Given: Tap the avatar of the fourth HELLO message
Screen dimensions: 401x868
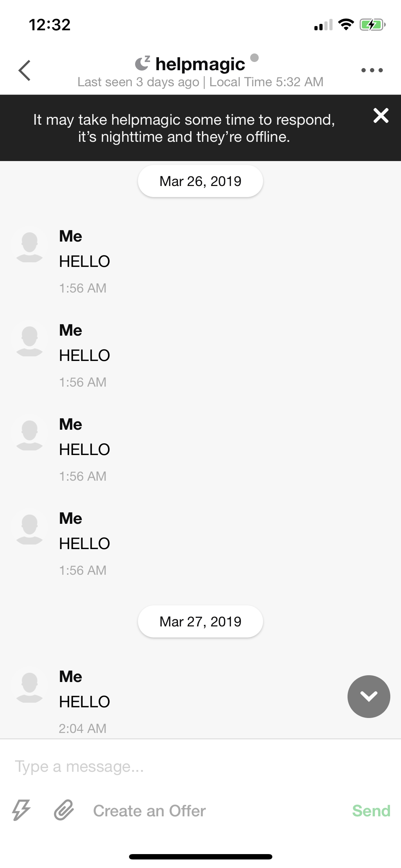Looking at the screenshot, I should pyautogui.click(x=30, y=528).
